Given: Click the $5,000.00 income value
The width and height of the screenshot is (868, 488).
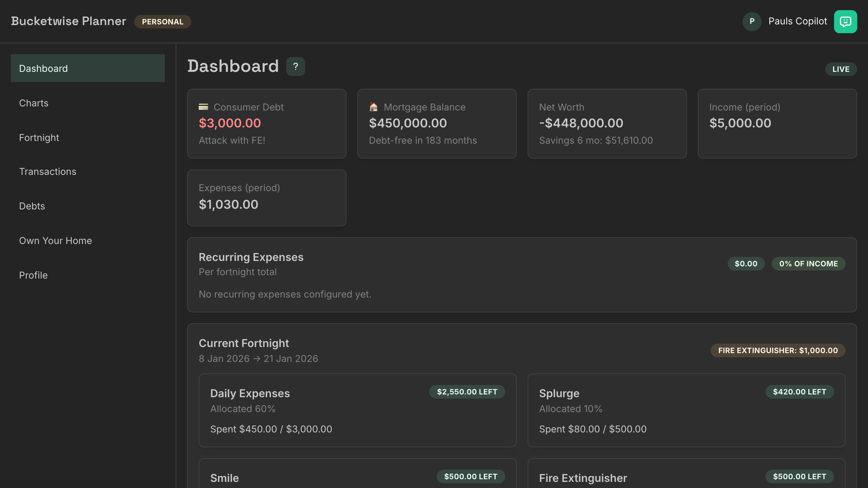Looking at the screenshot, I should coord(740,123).
